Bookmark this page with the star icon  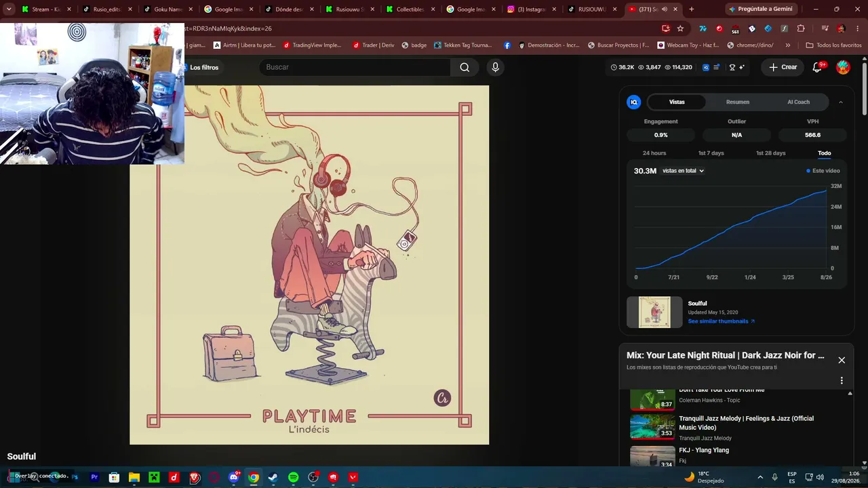(x=680, y=28)
